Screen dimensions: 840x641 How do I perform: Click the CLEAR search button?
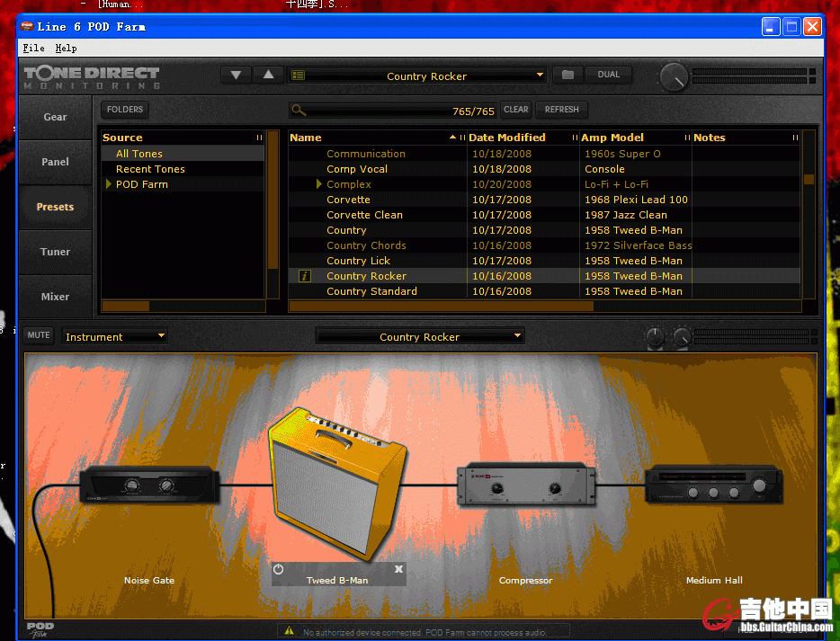[516, 110]
